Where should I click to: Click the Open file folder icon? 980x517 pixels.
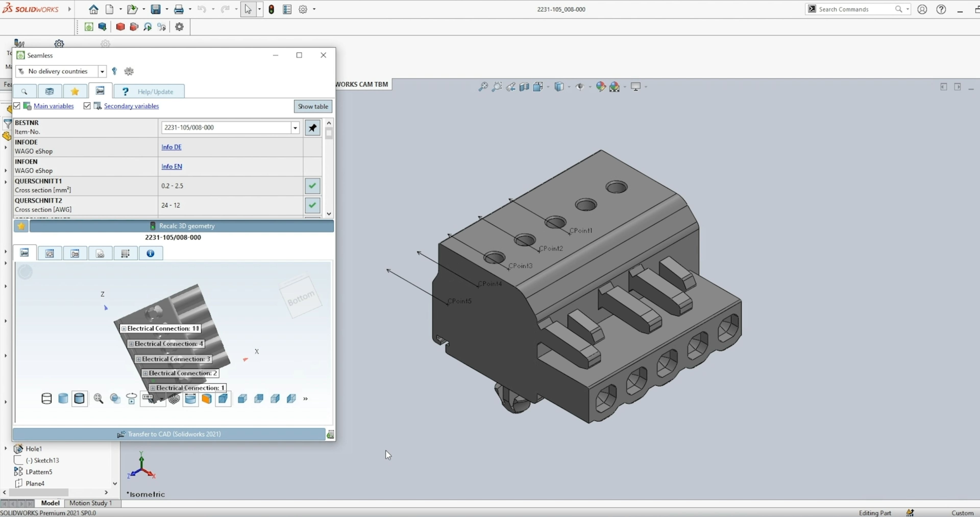click(x=132, y=9)
